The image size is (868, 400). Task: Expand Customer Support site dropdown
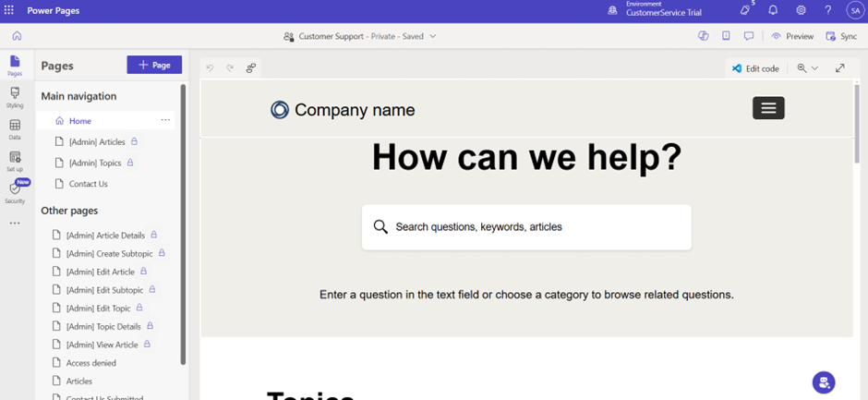[x=433, y=36]
